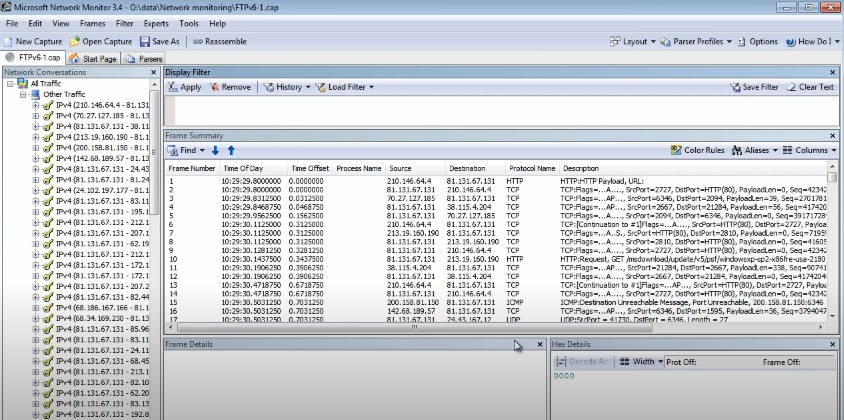
Task: Sort by the Protocol Name column header
Action: coord(532,169)
